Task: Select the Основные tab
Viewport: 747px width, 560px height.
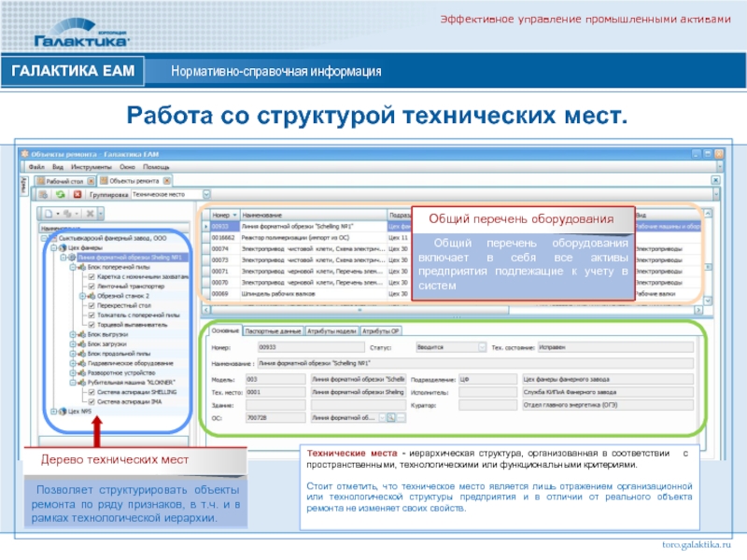Action: [x=225, y=330]
